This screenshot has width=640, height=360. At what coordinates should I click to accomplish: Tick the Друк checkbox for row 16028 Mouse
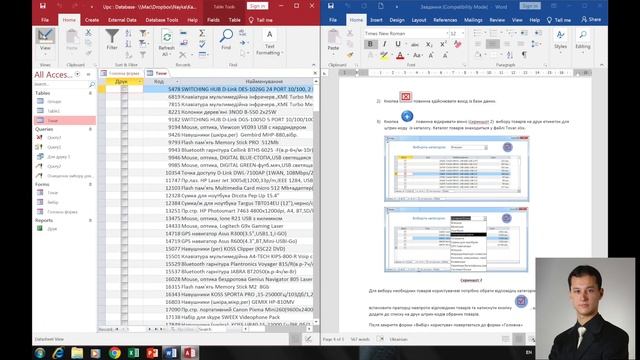124,279
